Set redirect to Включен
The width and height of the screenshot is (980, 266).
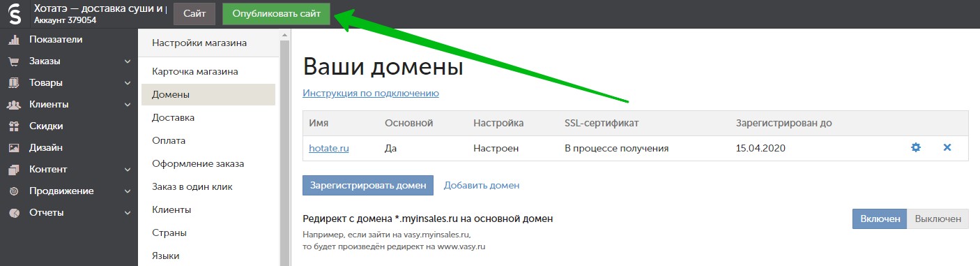pyautogui.click(x=880, y=219)
